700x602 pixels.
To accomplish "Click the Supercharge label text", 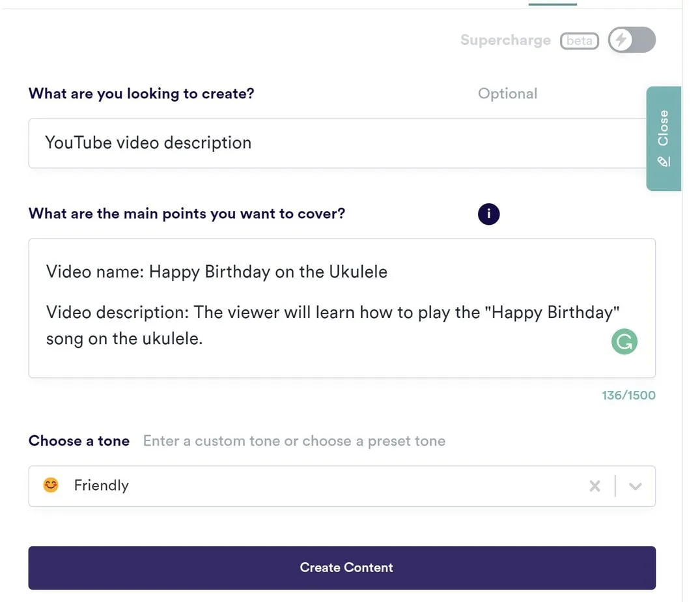I will click(505, 40).
